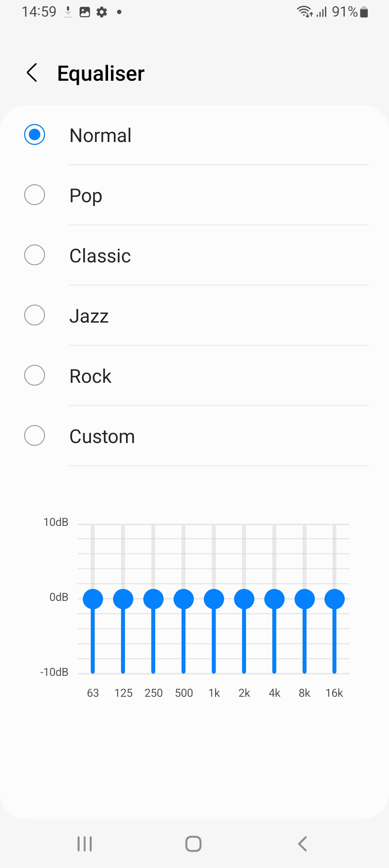Screen dimensions: 389x868
Task: Tap the Wi-Fi status icon
Action: (x=304, y=12)
